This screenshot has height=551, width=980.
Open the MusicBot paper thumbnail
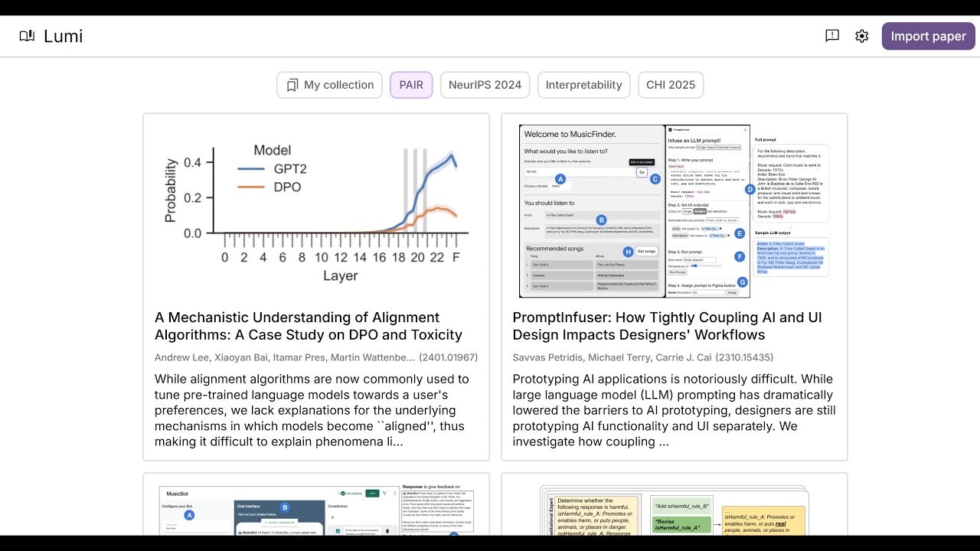(315, 509)
